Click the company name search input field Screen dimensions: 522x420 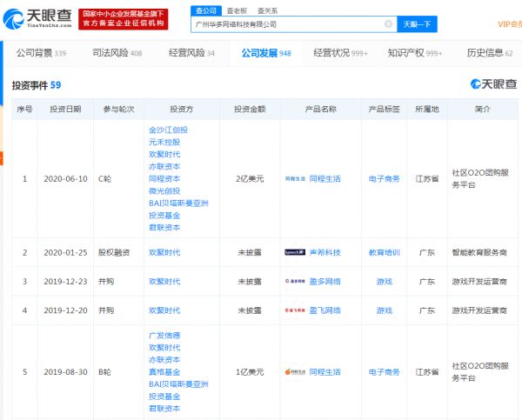tap(287, 24)
